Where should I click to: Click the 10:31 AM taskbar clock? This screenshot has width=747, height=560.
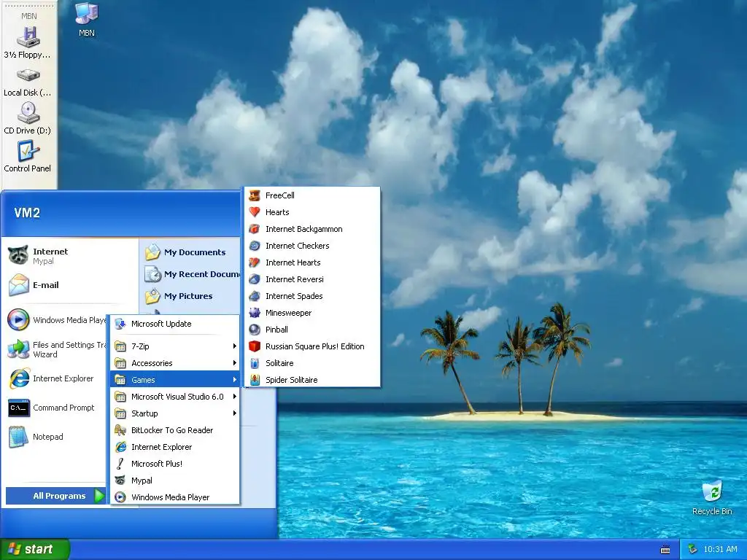[720, 549]
